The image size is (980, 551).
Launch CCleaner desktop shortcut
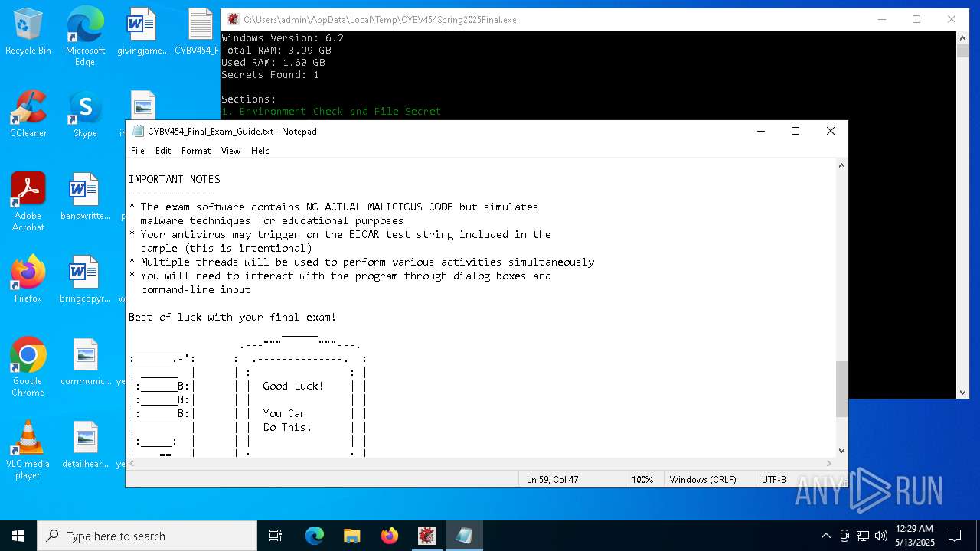(x=28, y=115)
